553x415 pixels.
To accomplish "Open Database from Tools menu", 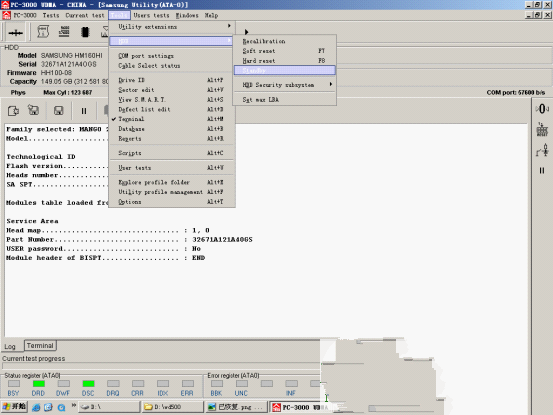I will pos(172,129).
